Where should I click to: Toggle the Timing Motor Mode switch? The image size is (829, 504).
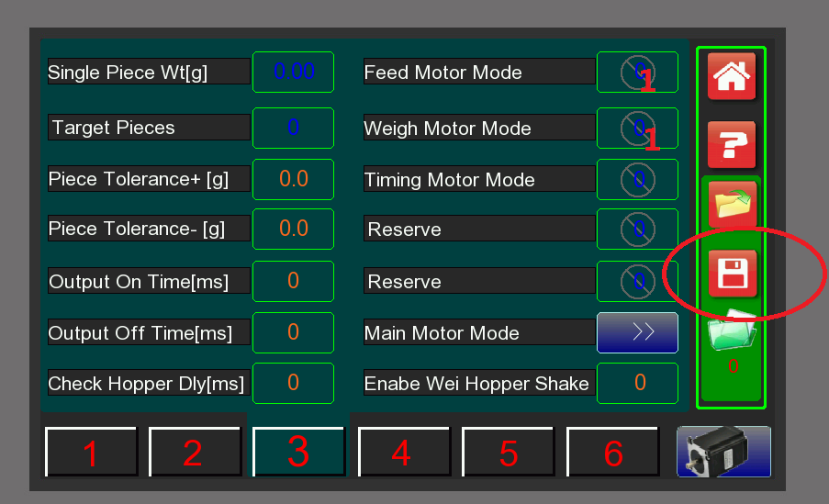[637, 179]
